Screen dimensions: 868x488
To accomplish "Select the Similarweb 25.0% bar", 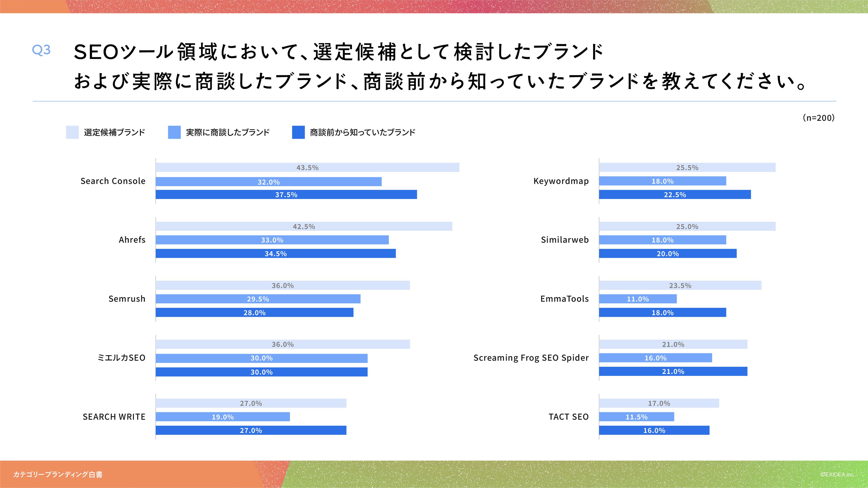I will click(687, 226).
